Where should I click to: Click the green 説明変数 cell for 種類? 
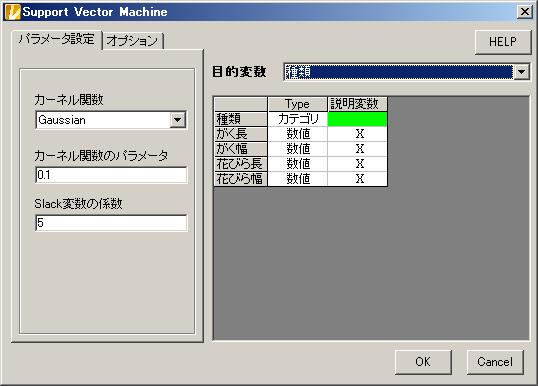pos(357,119)
